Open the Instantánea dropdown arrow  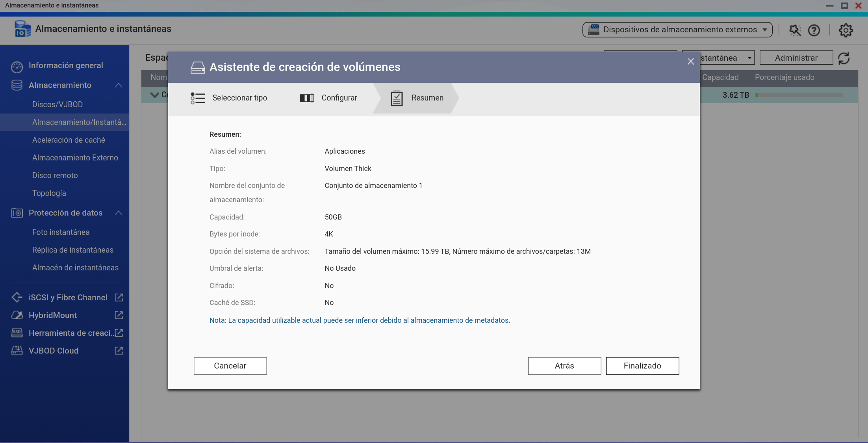(x=749, y=58)
